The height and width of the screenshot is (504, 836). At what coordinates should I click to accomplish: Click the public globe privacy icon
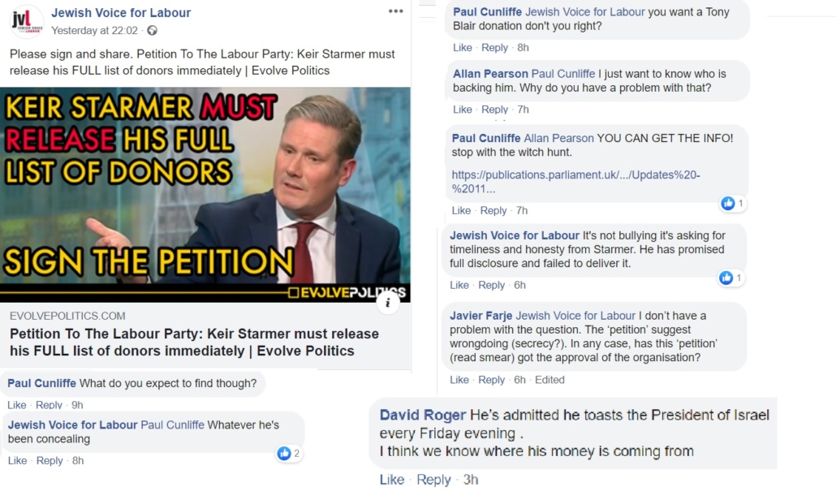pos(152,31)
